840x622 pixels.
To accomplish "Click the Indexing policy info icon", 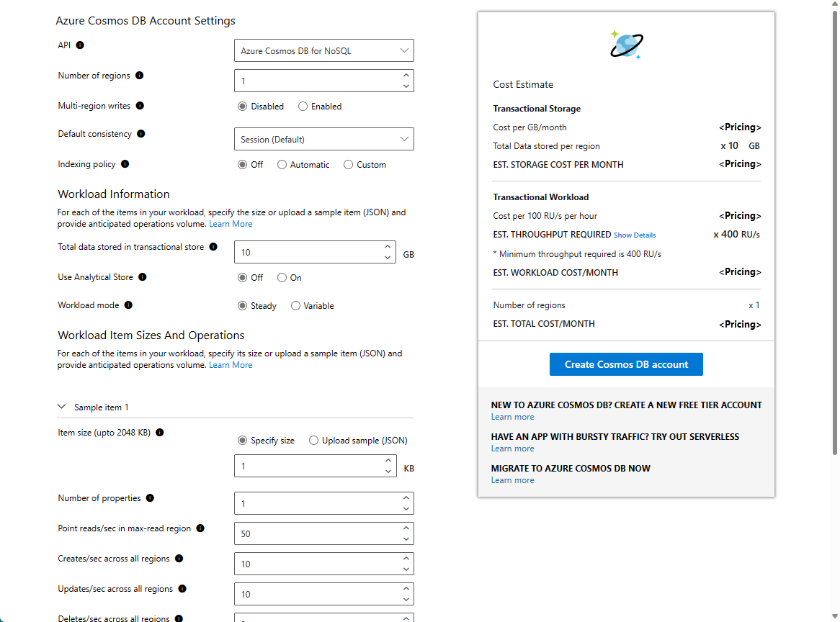I will (x=125, y=164).
